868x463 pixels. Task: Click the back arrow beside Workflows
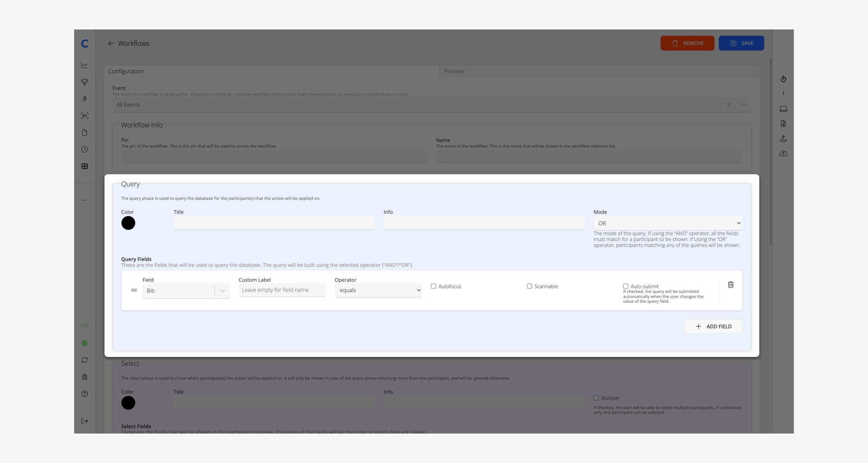point(111,43)
